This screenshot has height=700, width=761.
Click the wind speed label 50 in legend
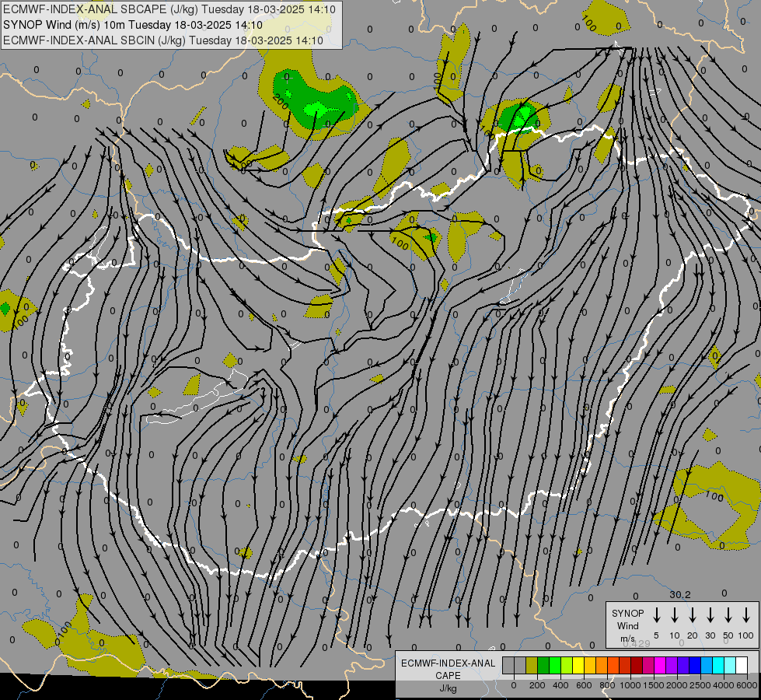coord(728,635)
